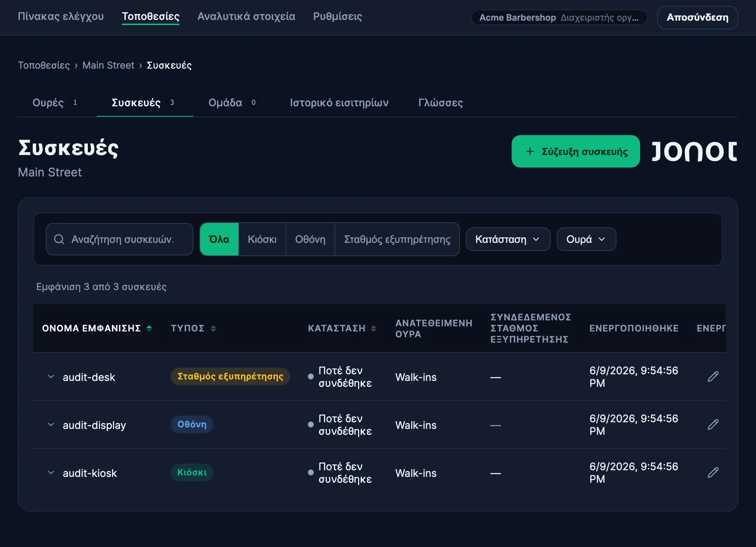
Task: Select the Όλα filter segment
Action: tap(219, 239)
